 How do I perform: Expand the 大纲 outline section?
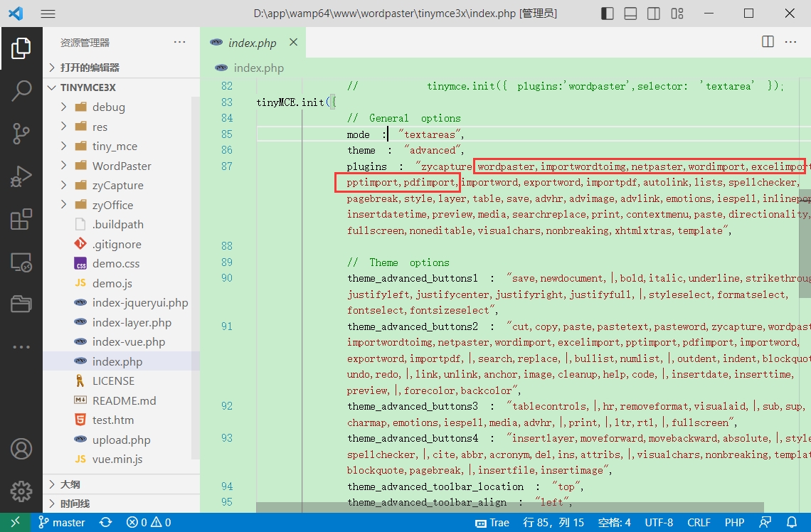click(70, 484)
